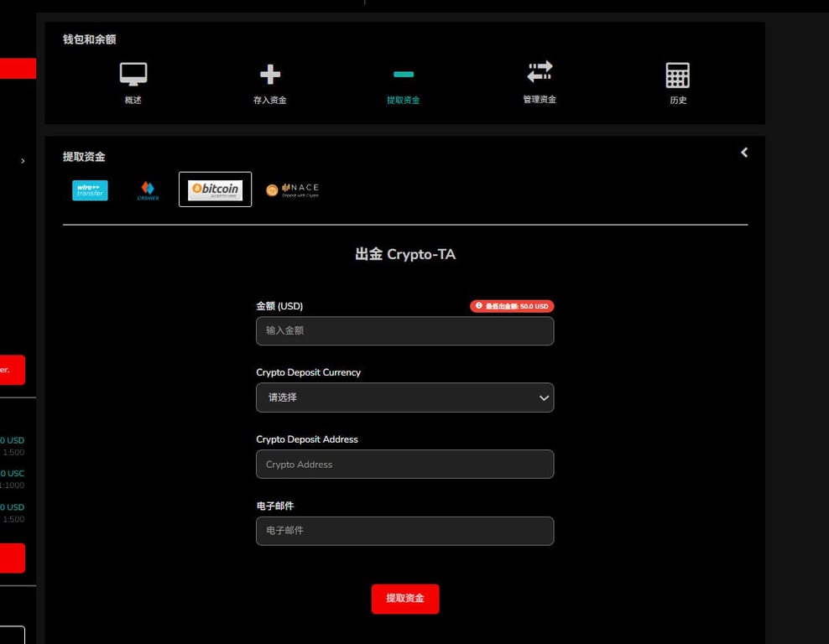Choose the orange-blue diamond payment logo

pos(148,190)
